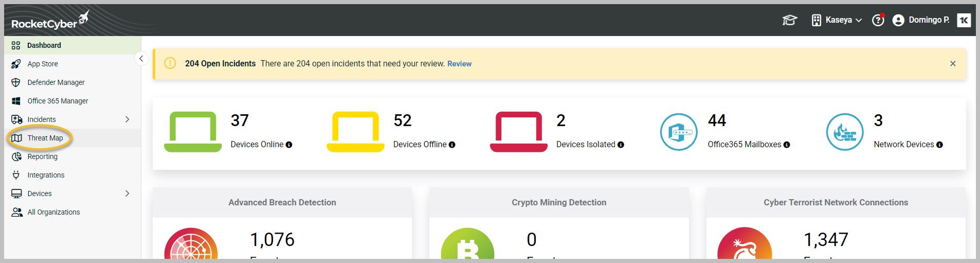Dismiss the open incidents alert banner

point(952,64)
